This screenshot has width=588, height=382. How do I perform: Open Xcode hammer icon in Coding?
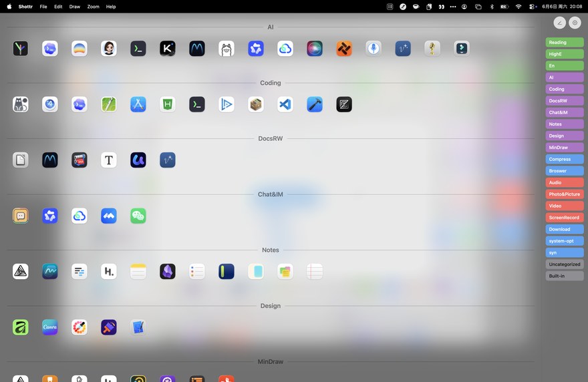click(314, 104)
